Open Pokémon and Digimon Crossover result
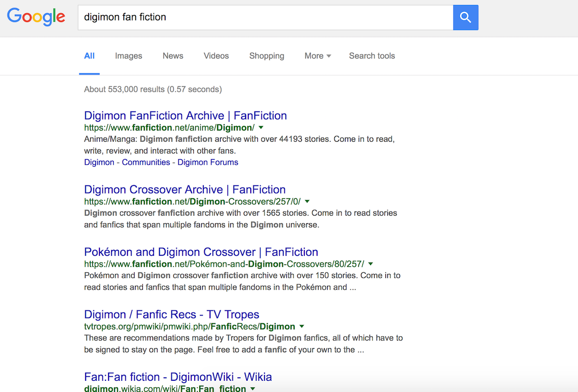Viewport: 578px width, 392px height. point(201,252)
